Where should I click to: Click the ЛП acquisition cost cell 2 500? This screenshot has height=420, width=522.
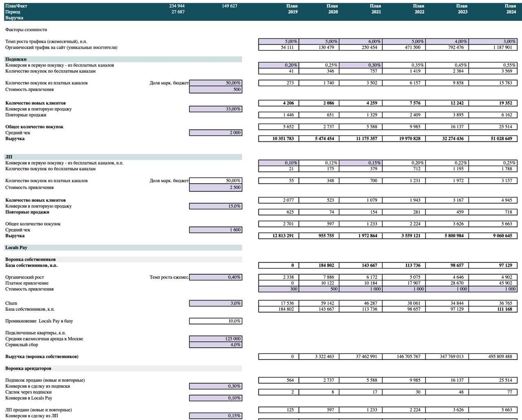(216, 188)
